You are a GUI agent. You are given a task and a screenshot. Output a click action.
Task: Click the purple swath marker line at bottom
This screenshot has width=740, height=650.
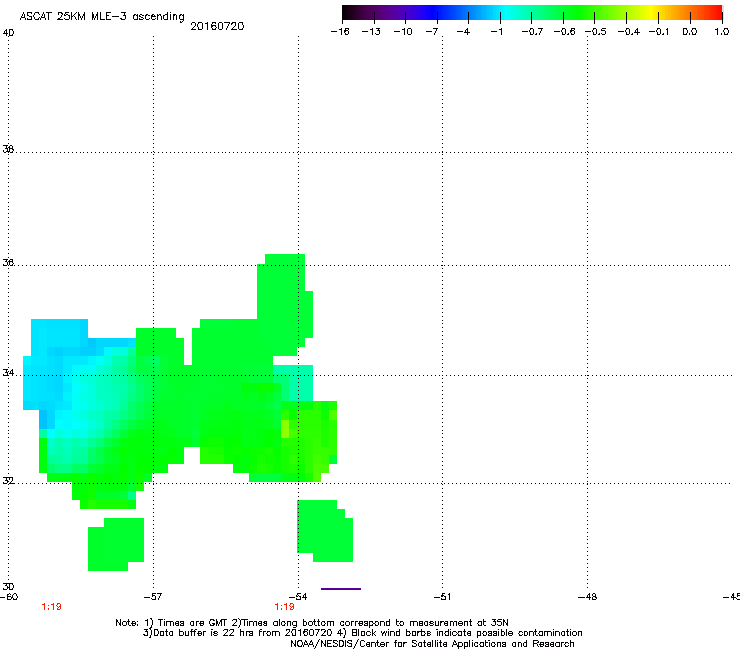[x=341, y=589]
